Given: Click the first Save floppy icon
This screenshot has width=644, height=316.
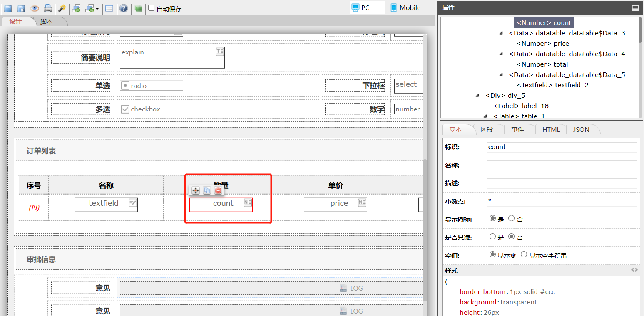Looking at the screenshot, I should click(8, 8).
